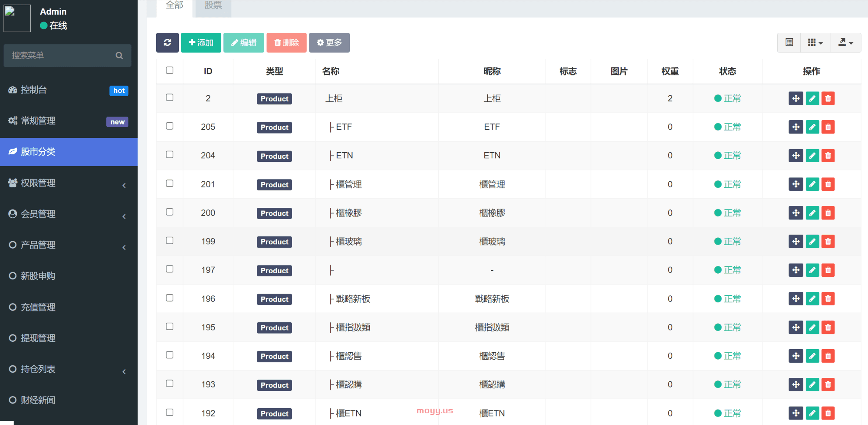Click the edit pencil icon for row ETN
Image resolution: width=868 pixels, height=425 pixels.
(x=812, y=156)
